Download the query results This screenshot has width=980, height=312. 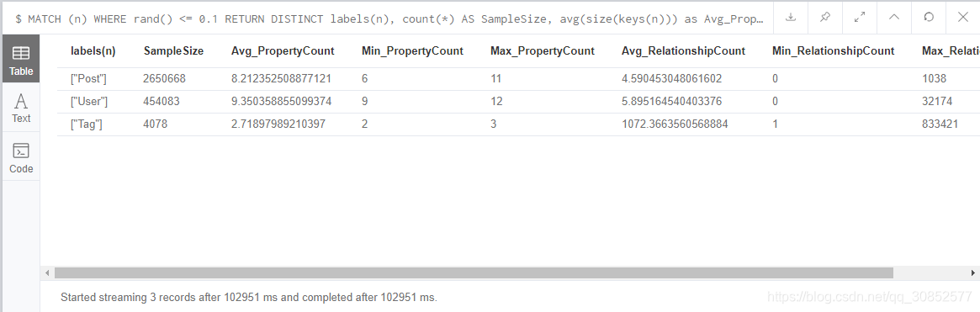[791, 17]
